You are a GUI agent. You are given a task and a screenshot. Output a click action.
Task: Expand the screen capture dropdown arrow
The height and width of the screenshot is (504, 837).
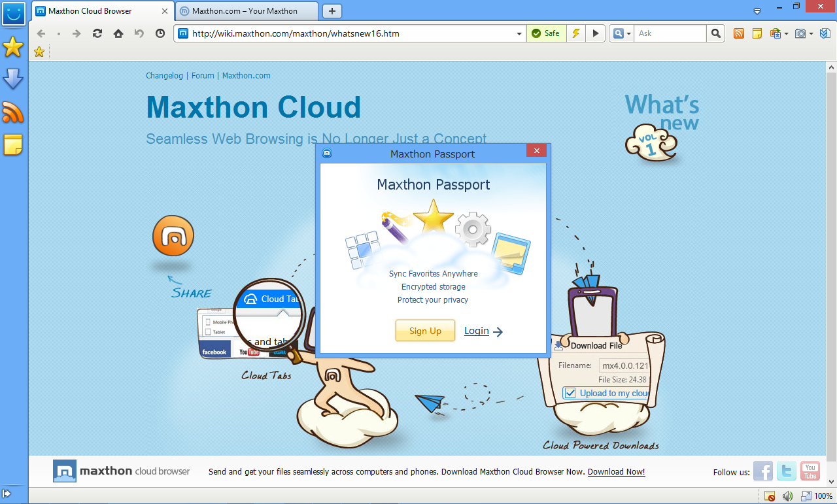click(x=811, y=33)
